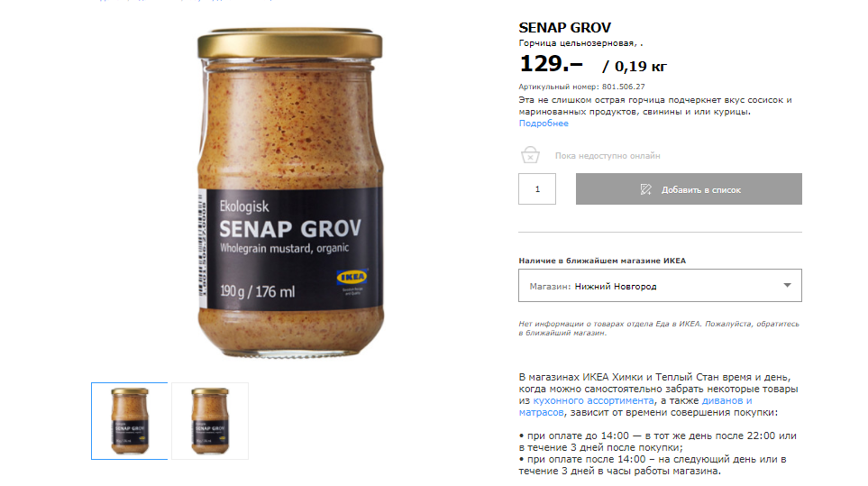Click the SENAP GROV product title

(564, 28)
